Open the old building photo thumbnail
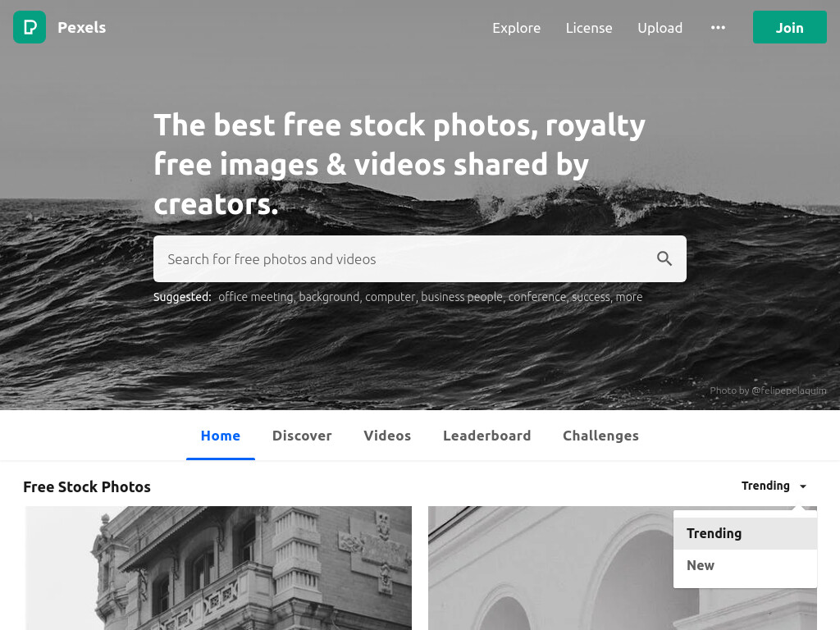Screen dimensions: 840x630 tap(218, 568)
